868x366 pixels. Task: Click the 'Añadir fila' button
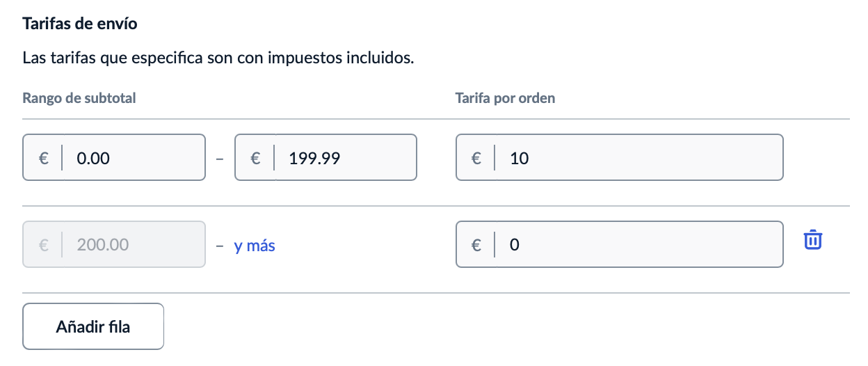(x=93, y=326)
